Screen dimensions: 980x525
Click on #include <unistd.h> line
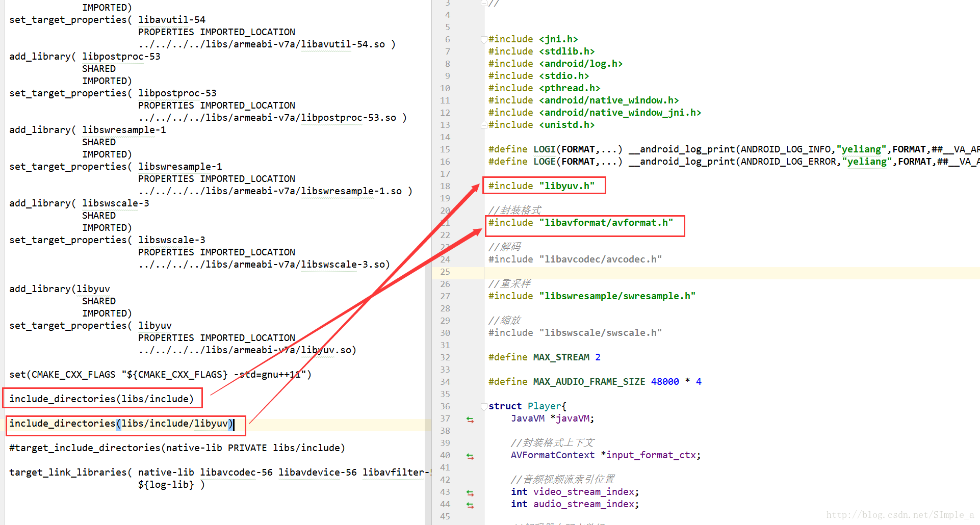(541, 124)
